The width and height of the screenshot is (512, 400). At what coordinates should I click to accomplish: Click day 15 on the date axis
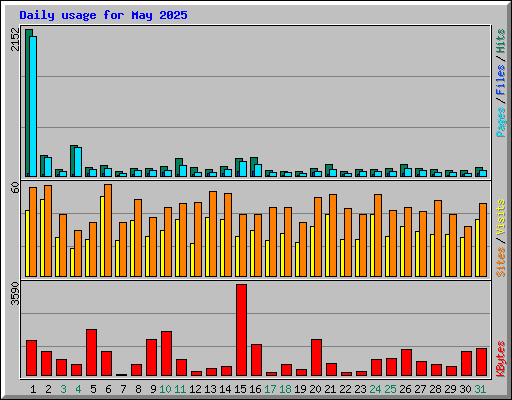pyautogui.click(x=240, y=389)
